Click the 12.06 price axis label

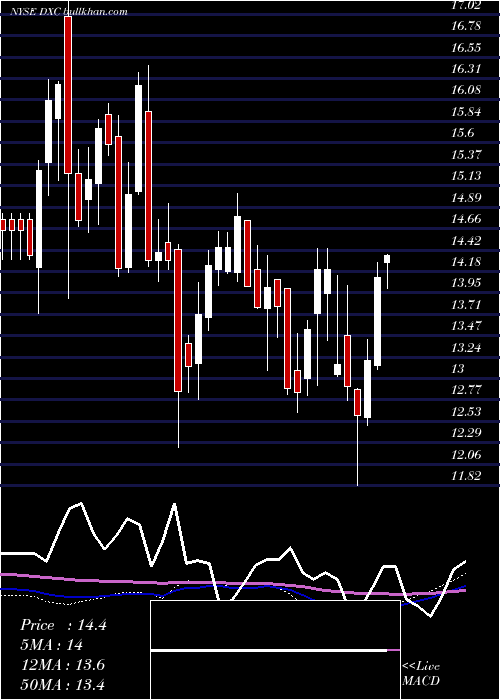click(467, 454)
